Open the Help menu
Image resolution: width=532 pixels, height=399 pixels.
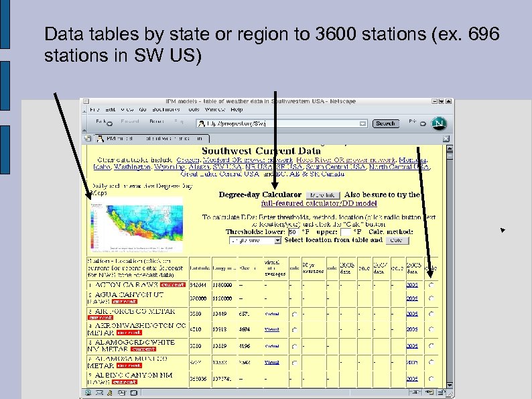coord(237,110)
